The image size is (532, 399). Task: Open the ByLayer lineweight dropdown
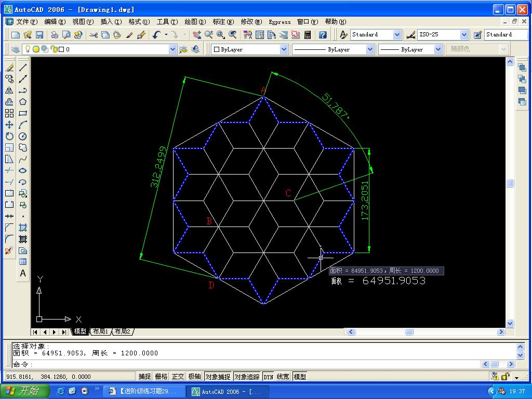[x=438, y=49]
